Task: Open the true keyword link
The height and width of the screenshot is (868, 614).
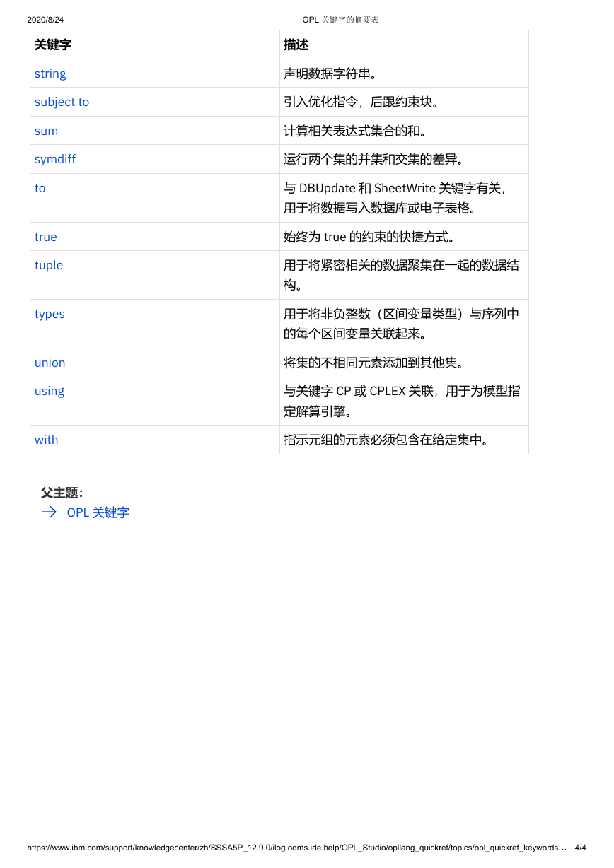Action: point(46,237)
